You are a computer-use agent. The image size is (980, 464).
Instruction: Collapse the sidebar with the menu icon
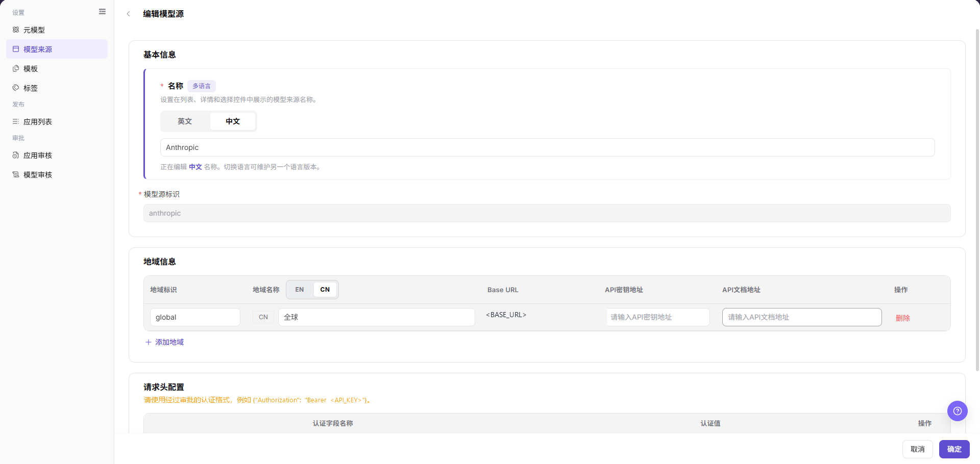coord(102,12)
